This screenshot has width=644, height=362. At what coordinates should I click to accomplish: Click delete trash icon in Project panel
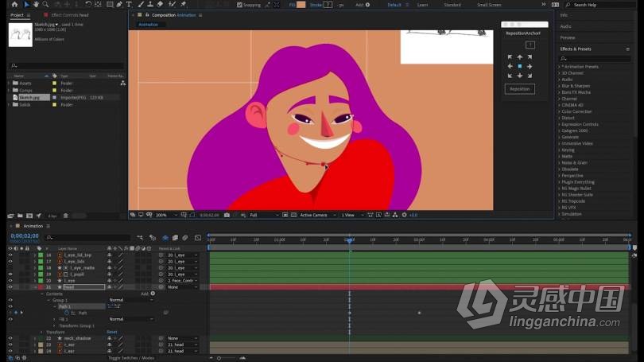(65, 216)
